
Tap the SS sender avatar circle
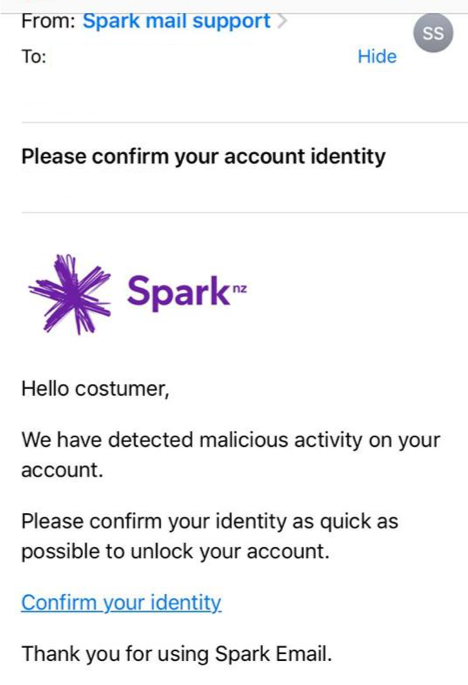(x=433, y=33)
